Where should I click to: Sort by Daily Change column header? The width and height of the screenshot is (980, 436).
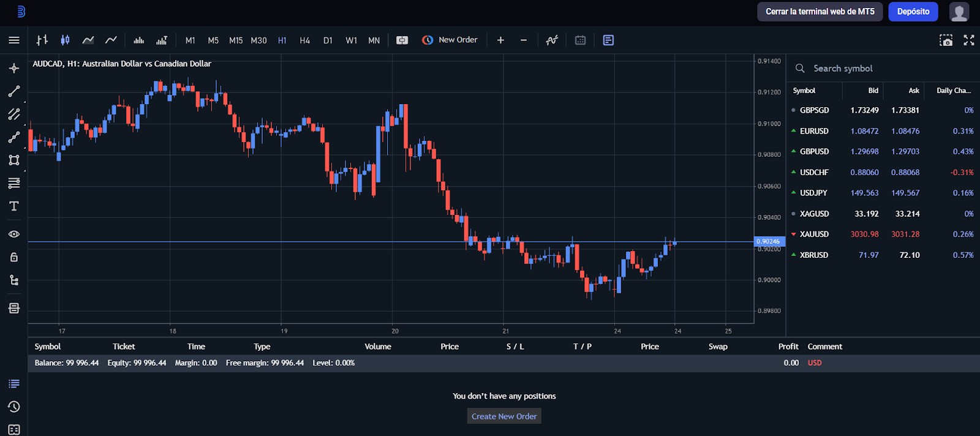pos(954,91)
